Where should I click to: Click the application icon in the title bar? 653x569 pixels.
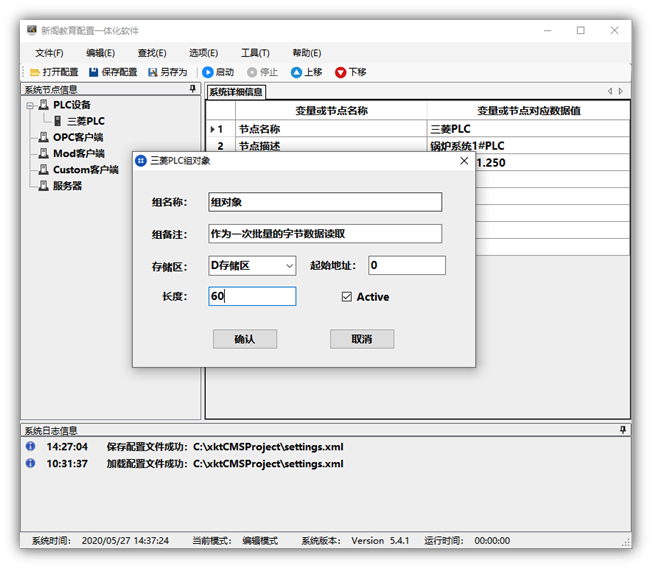tap(32, 30)
